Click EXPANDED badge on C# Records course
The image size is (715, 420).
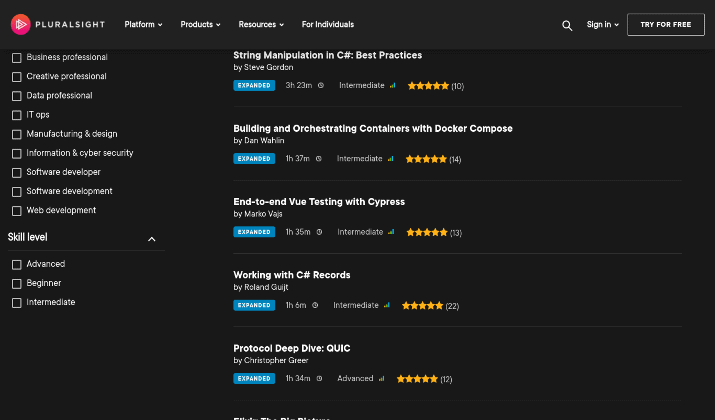pos(254,305)
